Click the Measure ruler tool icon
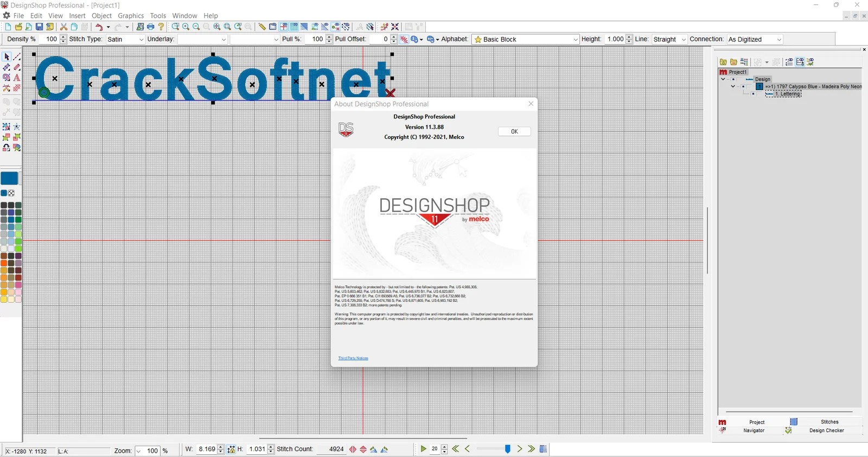868x457 pixels. [262, 27]
